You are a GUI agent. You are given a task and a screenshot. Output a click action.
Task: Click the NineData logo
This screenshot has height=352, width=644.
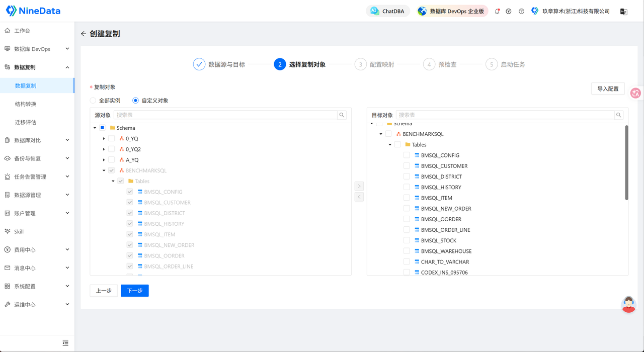click(x=33, y=11)
